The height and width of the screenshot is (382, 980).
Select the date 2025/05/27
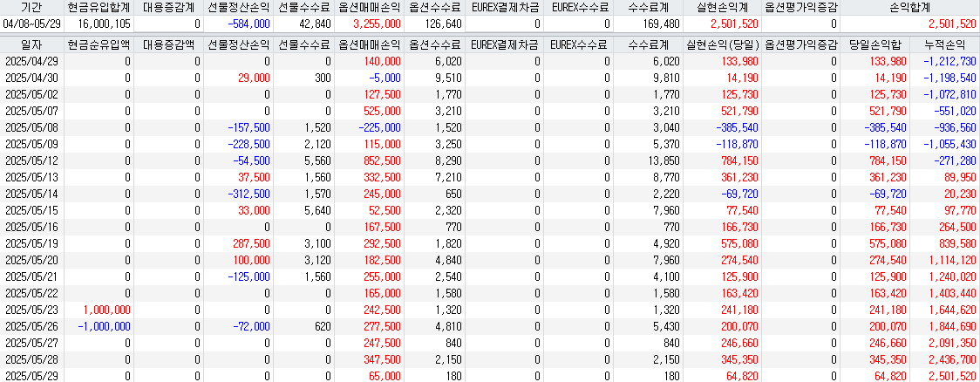pos(31,343)
